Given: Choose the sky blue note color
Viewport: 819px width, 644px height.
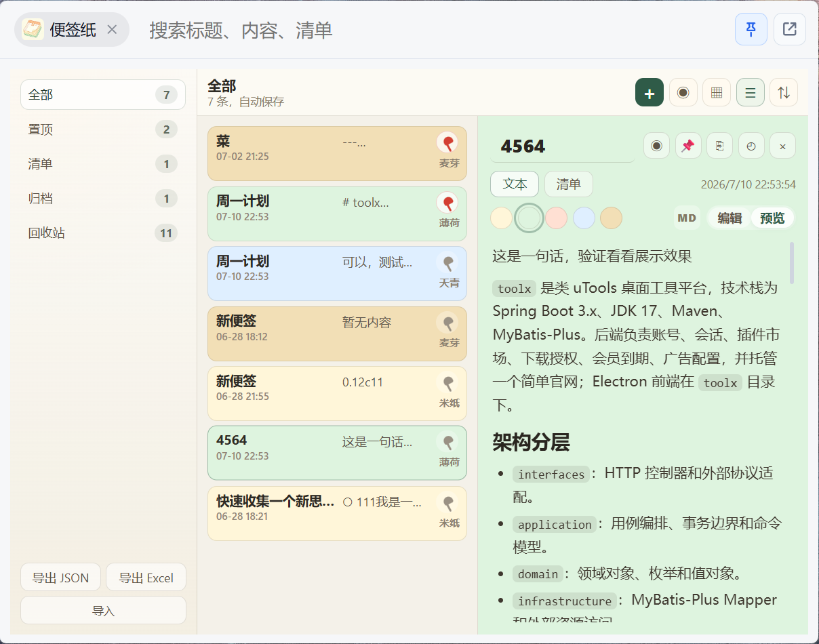Looking at the screenshot, I should [x=584, y=218].
